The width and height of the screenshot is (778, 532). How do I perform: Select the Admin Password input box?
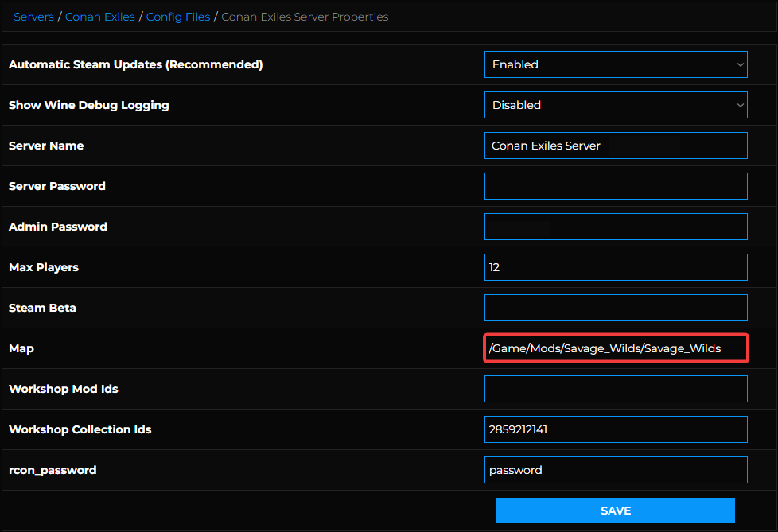pyautogui.click(x=615, y=227)
